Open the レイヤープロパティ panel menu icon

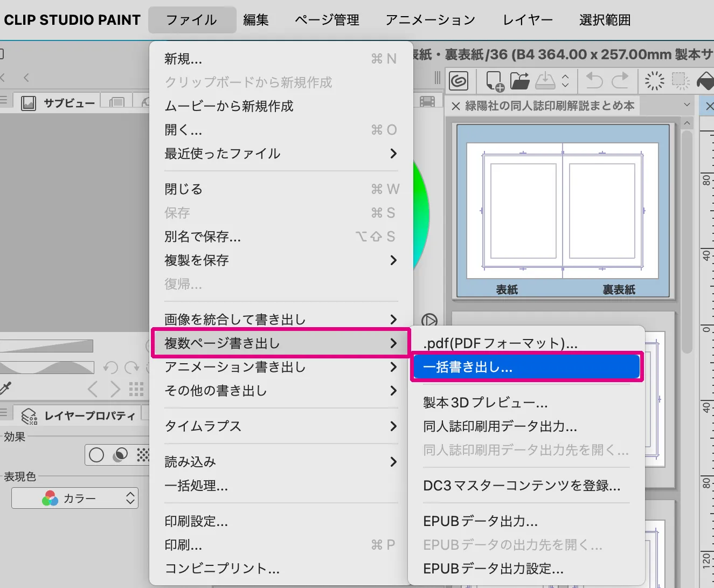(x=4, y=412)
